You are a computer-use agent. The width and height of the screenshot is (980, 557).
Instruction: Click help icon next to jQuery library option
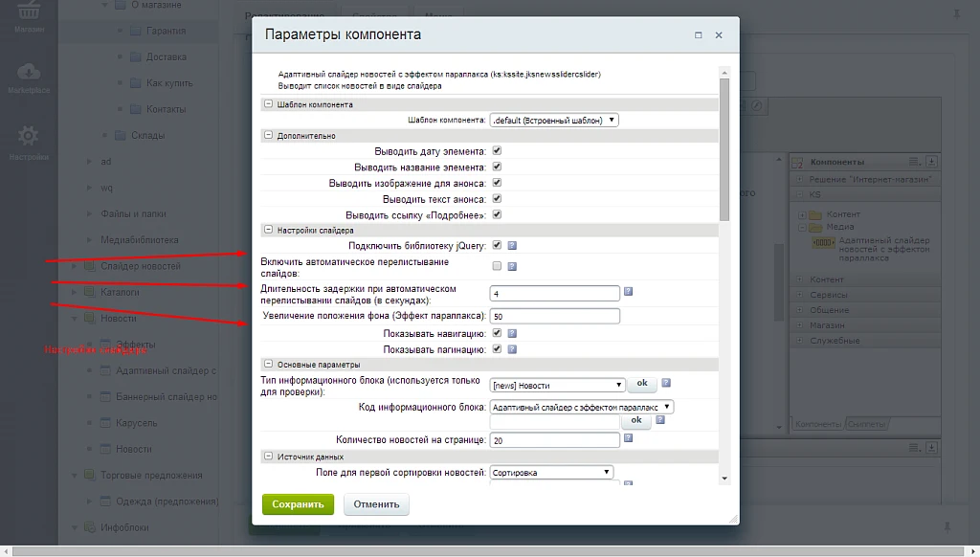pos(512,246)
